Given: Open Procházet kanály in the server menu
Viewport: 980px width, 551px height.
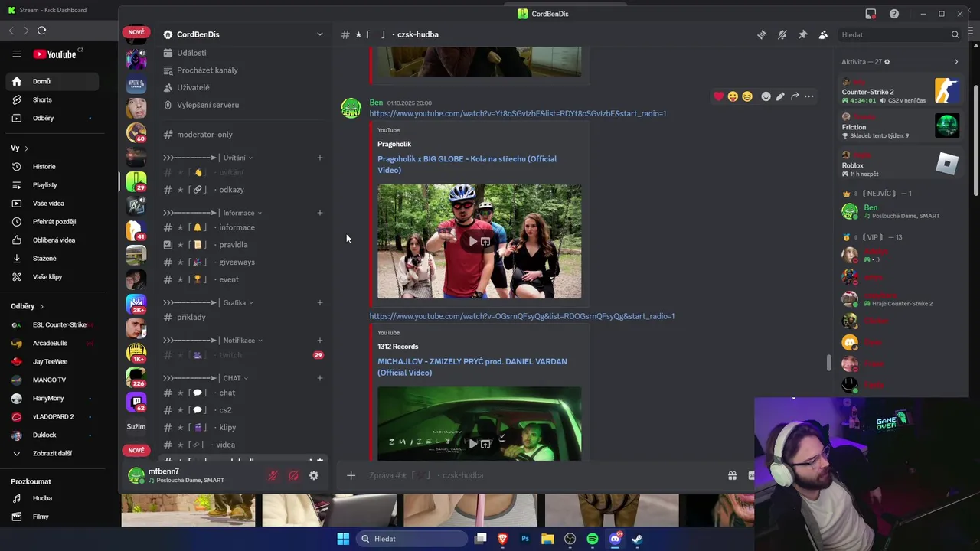Looking at the screenshot, I should (243, 70).
